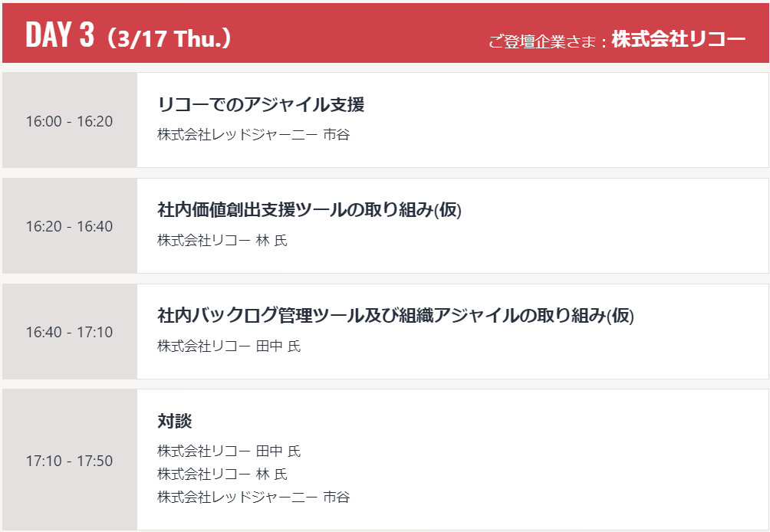770x532 pixels.
Task: Select the 17:10 - 17:50 time slot
Action: (69, 461)
